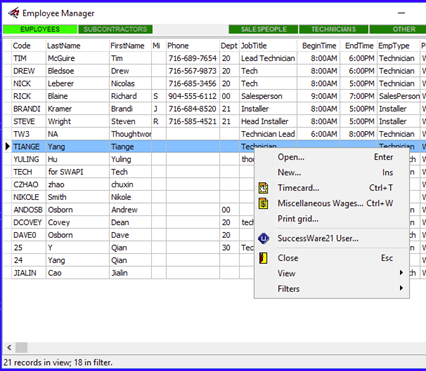The width and height of the screenshot is (426, 371).
Task: Click the 'for SWAPI' last name cell
Action: tap(77, 172)
